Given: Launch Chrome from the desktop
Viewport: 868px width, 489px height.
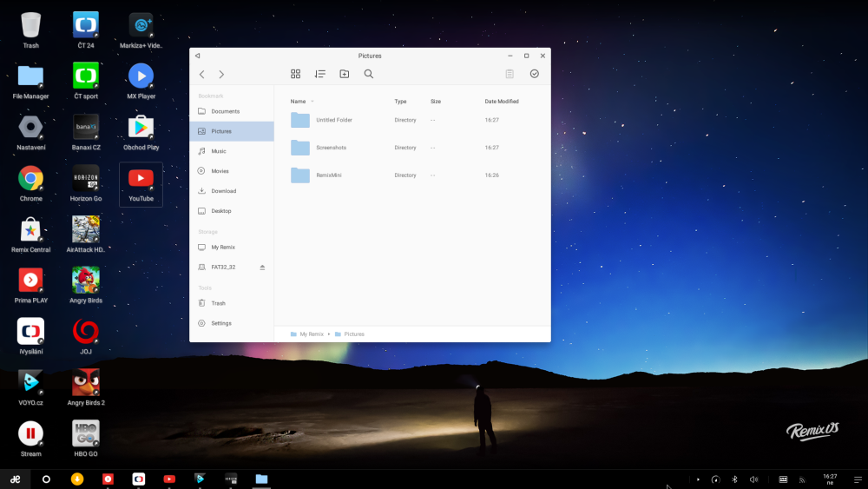Looking at the screenshot, I should pyautogui.click(x=30, y=184).
